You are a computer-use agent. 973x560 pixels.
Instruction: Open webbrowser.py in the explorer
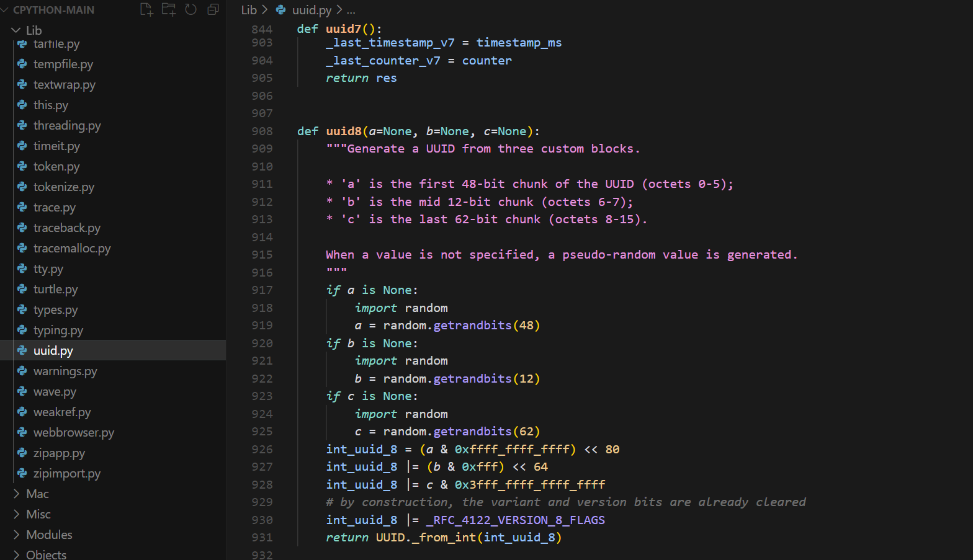[x=73, y=432]
